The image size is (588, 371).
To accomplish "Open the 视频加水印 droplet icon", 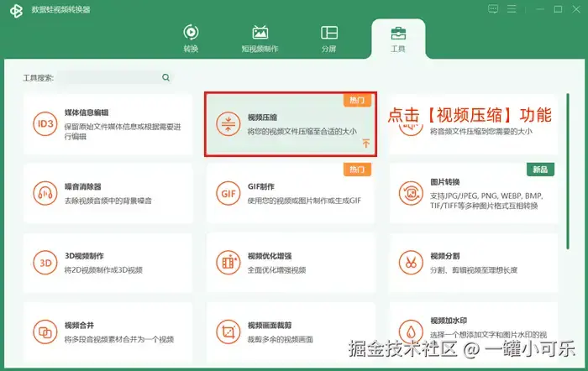I will coord(411,332).
